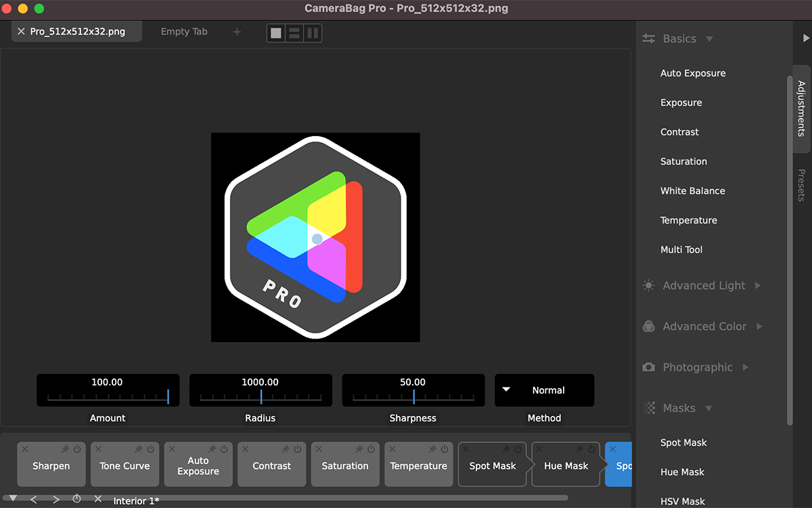
Task: Remove the Sharpen tile with its X
Action: (x=24, y=449)
